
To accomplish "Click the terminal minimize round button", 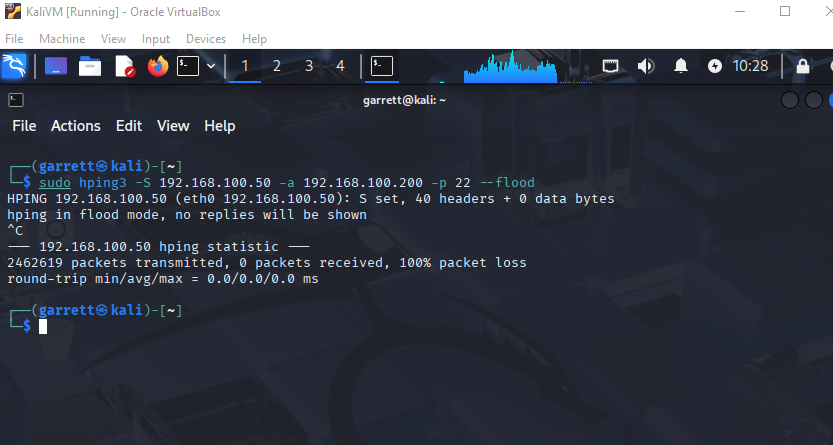I will (789, 100).
